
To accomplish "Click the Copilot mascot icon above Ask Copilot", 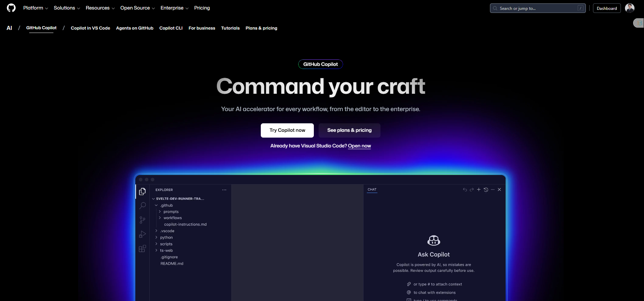I will tap(434, 241).
